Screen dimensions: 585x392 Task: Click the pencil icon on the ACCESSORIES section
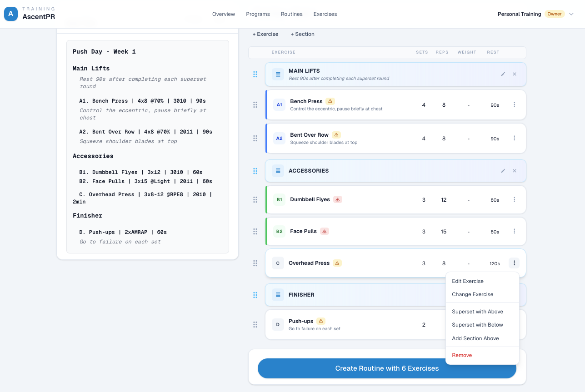pyautogui.click(x=503, y=171)
